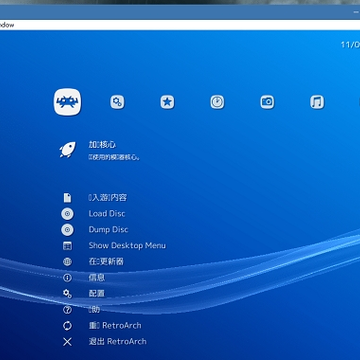Select the 加载核心 menu entry
This screenshot has height=360, width=360.
102,145
